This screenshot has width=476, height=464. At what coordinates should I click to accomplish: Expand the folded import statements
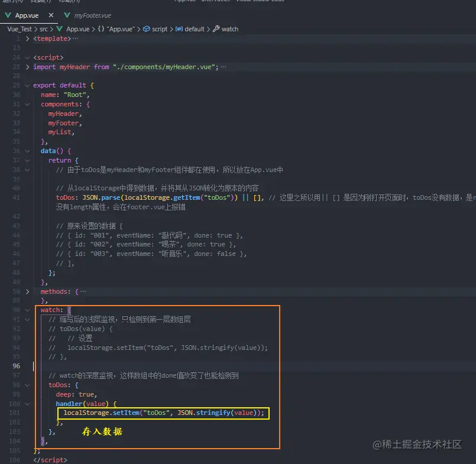pyautogui.click(x=27, y=67)
